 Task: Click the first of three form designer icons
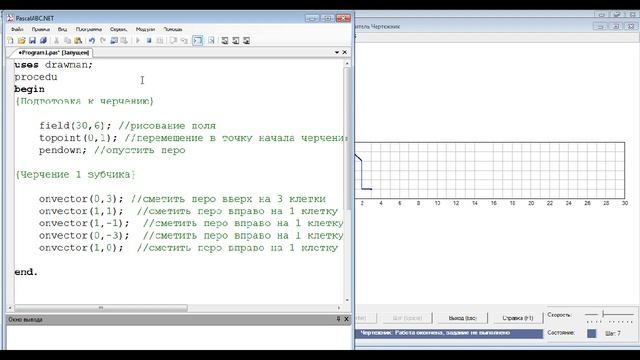[x=225, y=40]
